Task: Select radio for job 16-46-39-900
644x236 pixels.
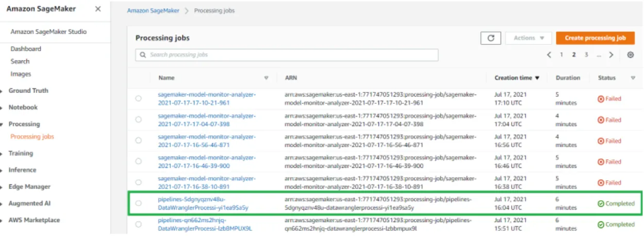Action: click(138, 161)
